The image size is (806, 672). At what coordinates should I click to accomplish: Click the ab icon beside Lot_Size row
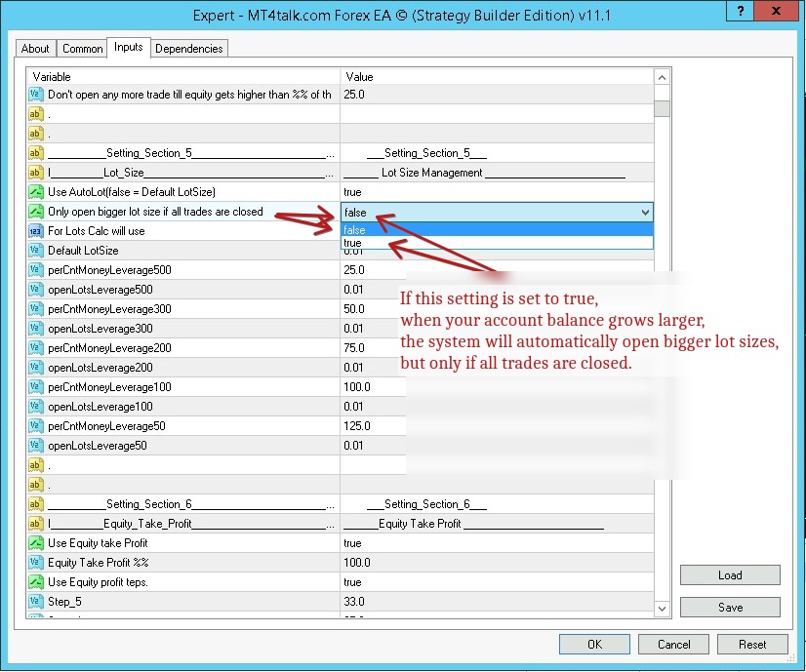tap(35, 173)
